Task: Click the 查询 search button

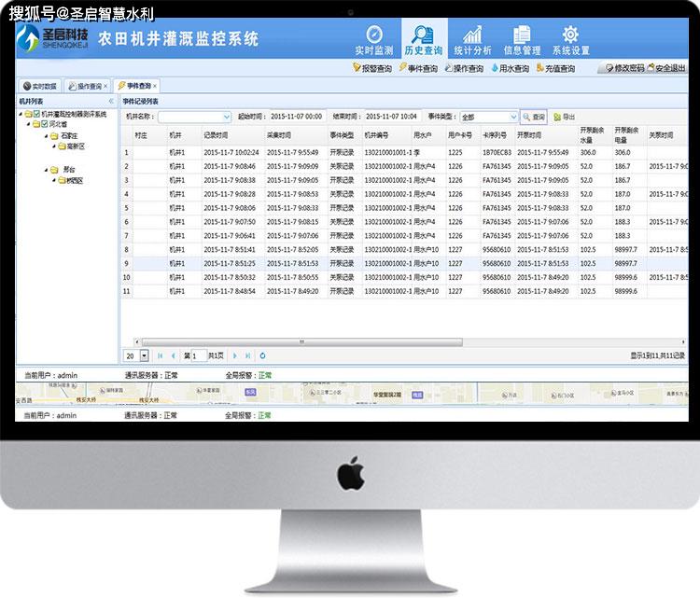Action: coord(534,117)
